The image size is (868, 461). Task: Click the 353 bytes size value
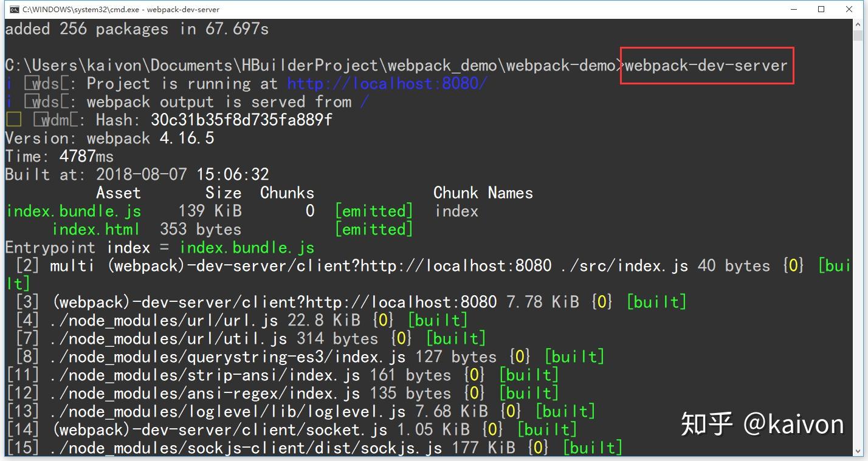[x=201, y=229]
